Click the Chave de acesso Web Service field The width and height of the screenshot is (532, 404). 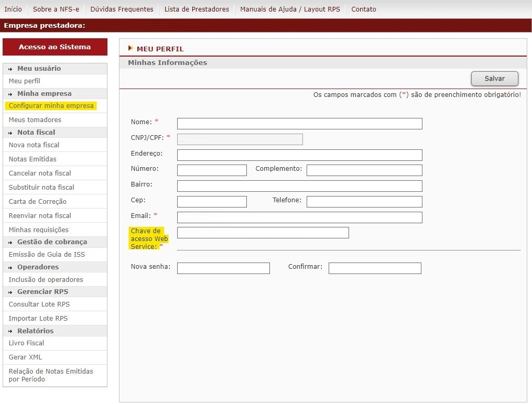(263, 233)
